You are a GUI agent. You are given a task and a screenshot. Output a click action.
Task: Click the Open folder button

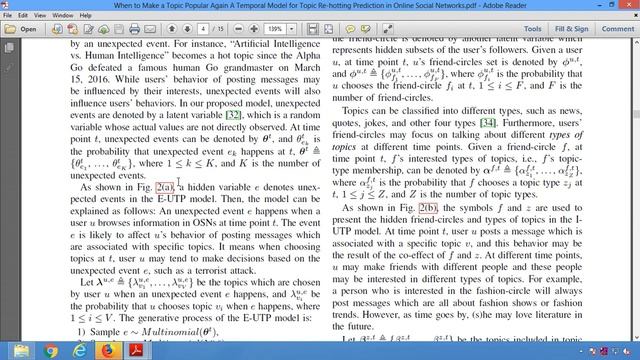[x=20, y=29]
